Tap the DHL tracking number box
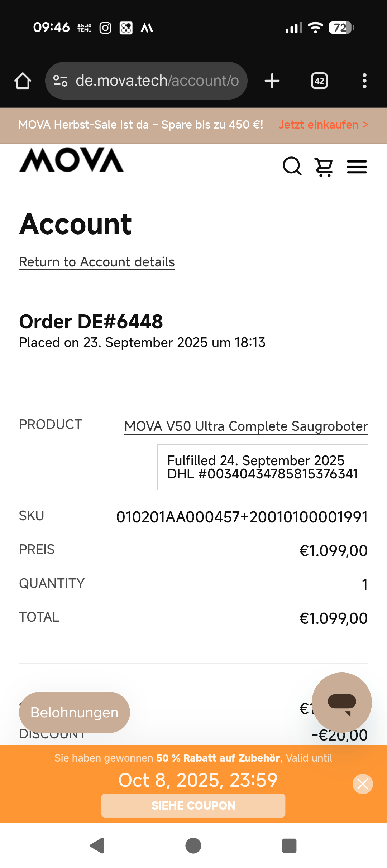387x868 pixels. point(263,467)
